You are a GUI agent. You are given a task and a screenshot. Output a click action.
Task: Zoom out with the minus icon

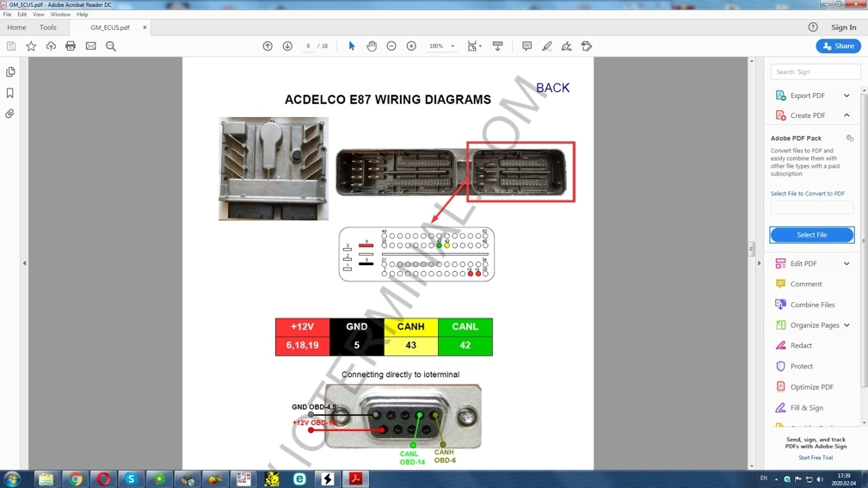coord(391,46)
